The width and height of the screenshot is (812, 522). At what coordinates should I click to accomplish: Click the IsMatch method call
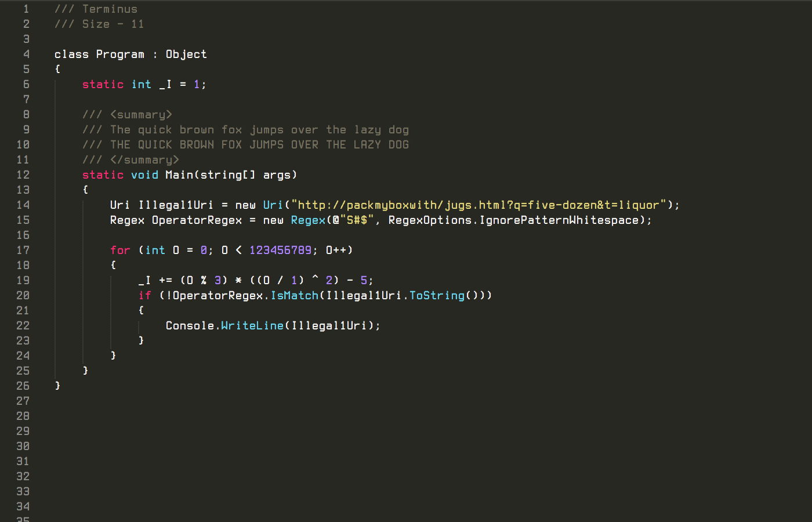295,295
